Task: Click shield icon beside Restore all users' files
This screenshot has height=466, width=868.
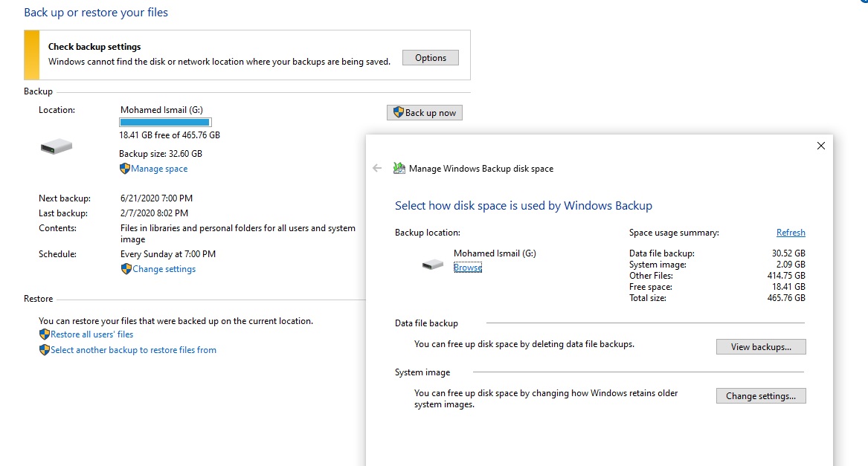Action: (44, 334)
